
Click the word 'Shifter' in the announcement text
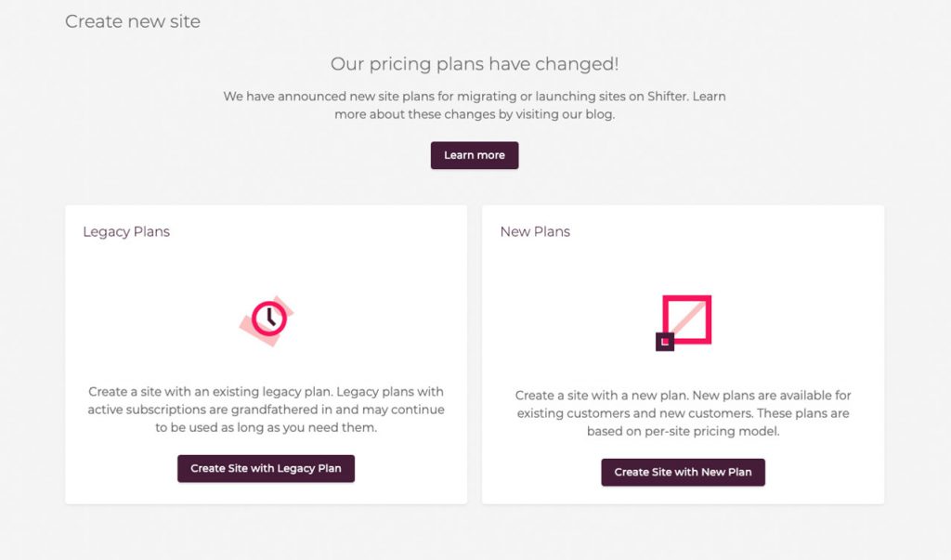click(667, 97)
